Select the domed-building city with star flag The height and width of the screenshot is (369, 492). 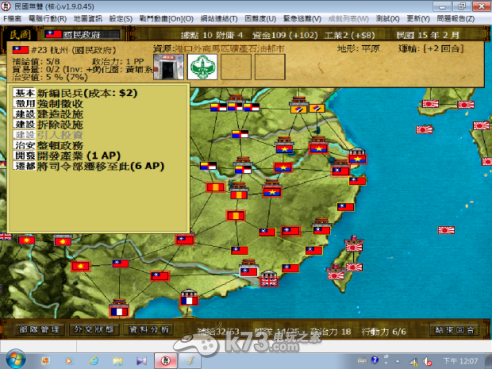click(357, 156)
